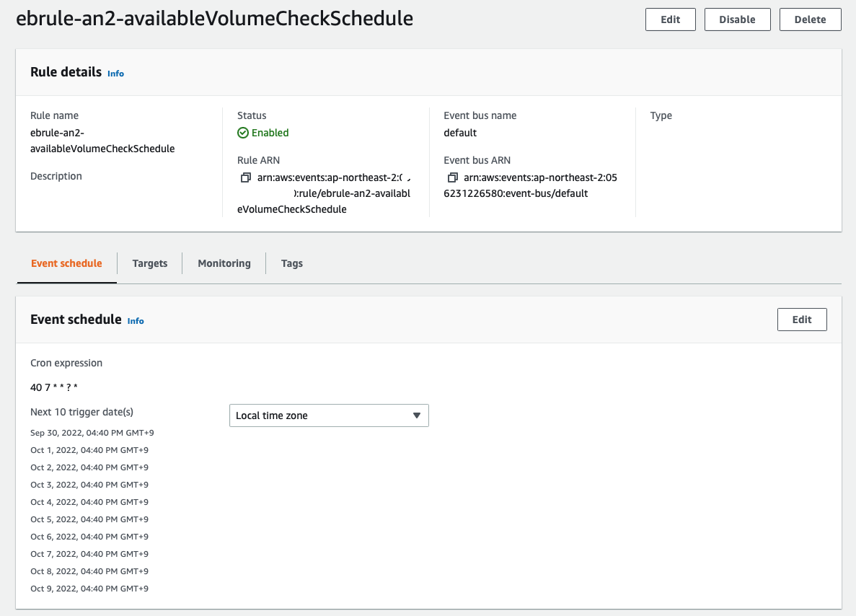Click the cron expression value text
Image resolution: width=856 pixels, height=616 pixels.
pos(54,387)
